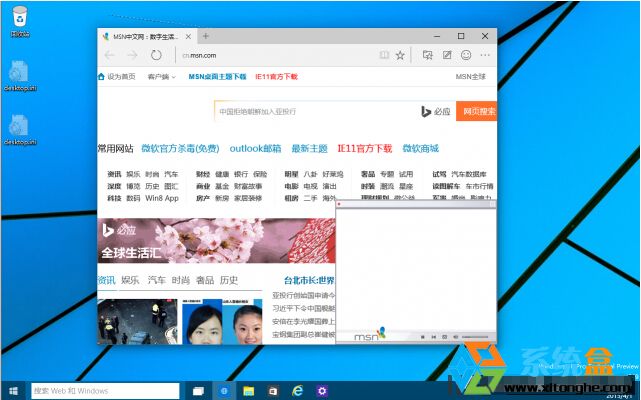The image size is (641, 400).
Task: Click 财富故事 link
Action: pos(248,186)
